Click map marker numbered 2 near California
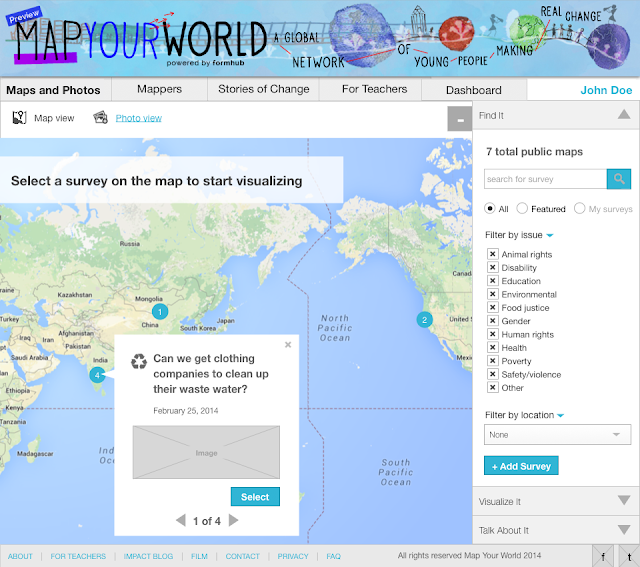This screenshot has width=640, height=567. (424, 320)
